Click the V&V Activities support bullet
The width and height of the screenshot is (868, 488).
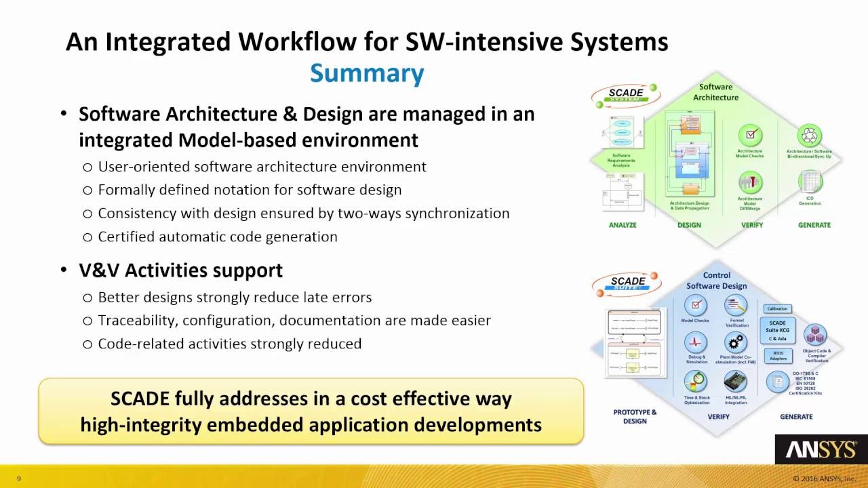pyautogui.click(x=180, y=270)
